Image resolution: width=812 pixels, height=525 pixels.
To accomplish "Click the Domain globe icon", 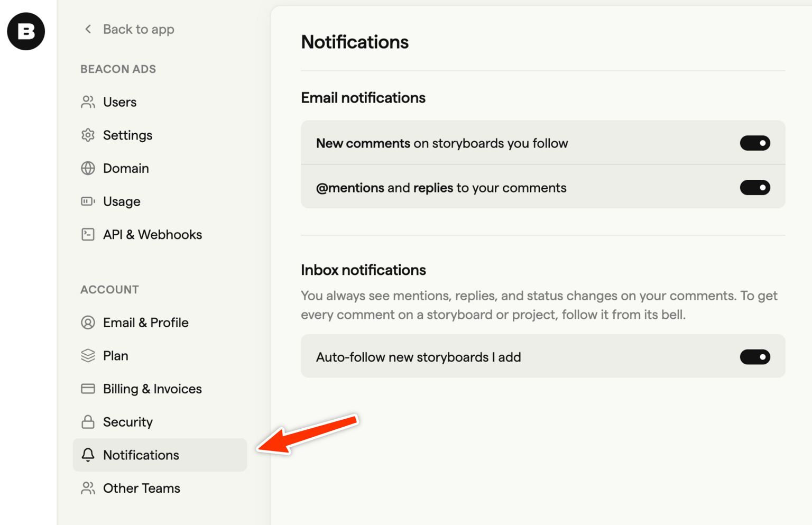I will [x=88, y=168].
